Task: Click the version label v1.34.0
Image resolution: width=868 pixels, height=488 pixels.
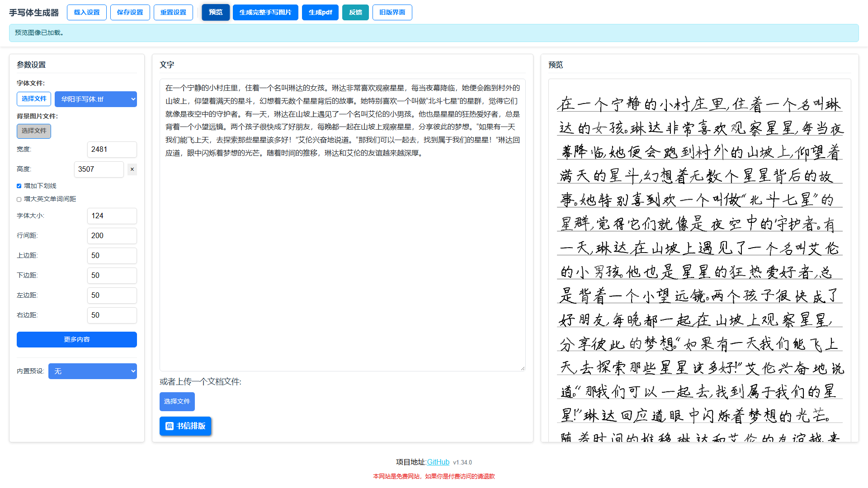Action: click(462, 463)
